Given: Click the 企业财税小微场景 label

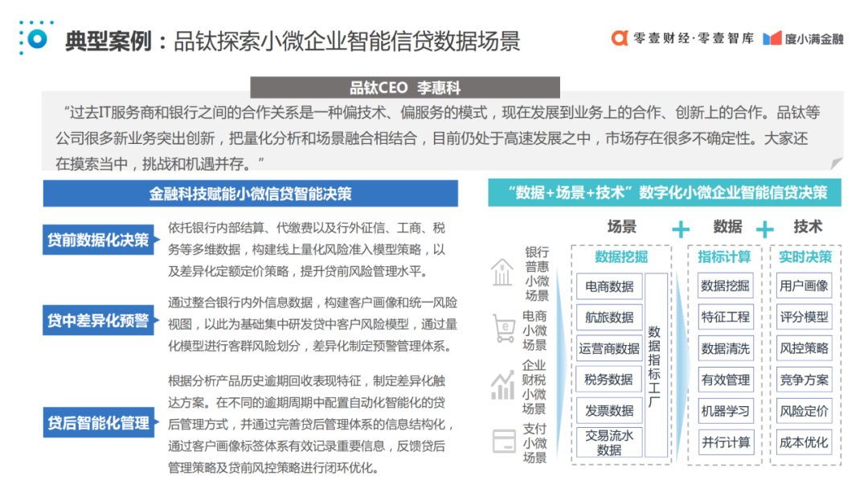Looking at the screenshot, I should click(534, 387).
